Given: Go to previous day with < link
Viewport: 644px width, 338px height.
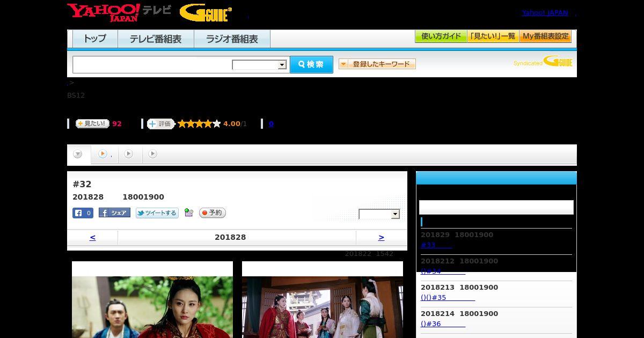Looking at the screenshot, I should tap(92, 237).
